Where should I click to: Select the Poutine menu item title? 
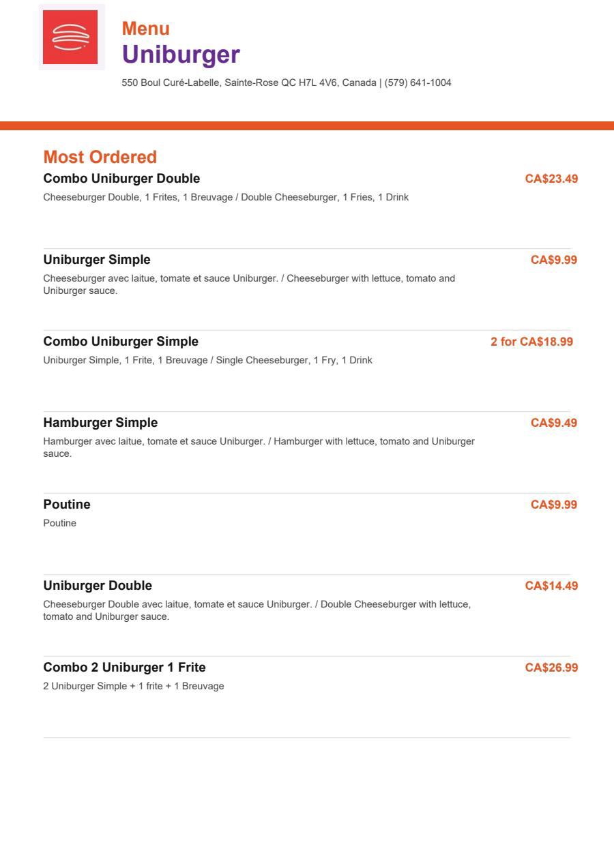tap(67, 505)
